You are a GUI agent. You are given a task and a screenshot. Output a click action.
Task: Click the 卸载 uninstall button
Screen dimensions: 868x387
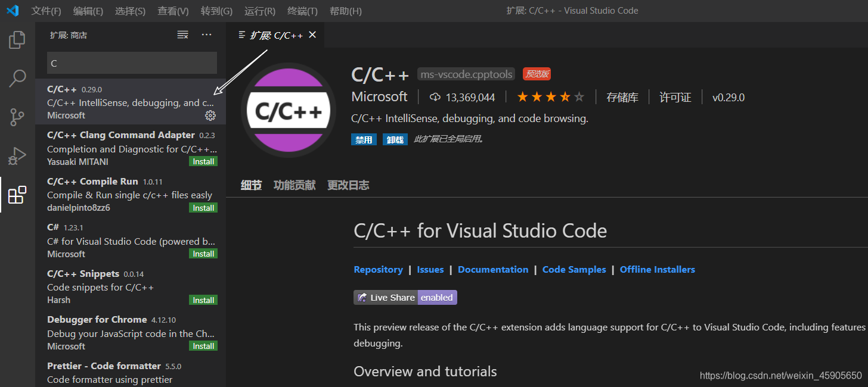click(395, 139)
